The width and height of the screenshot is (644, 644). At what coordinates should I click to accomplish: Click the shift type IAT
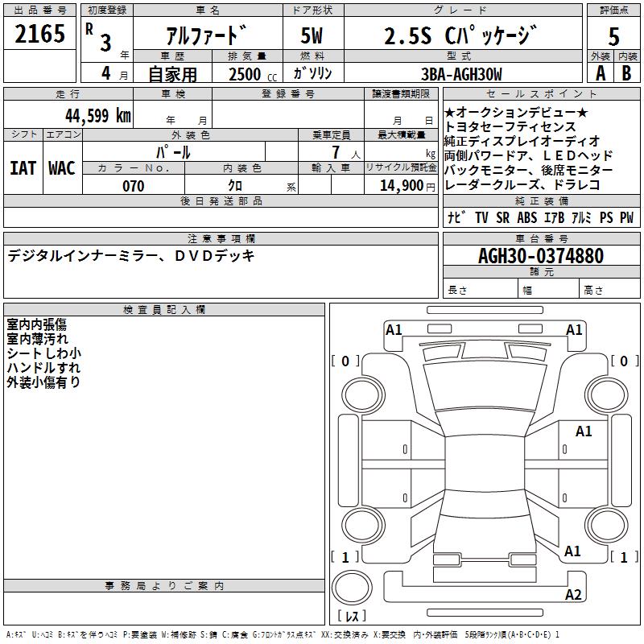(23, 168)
